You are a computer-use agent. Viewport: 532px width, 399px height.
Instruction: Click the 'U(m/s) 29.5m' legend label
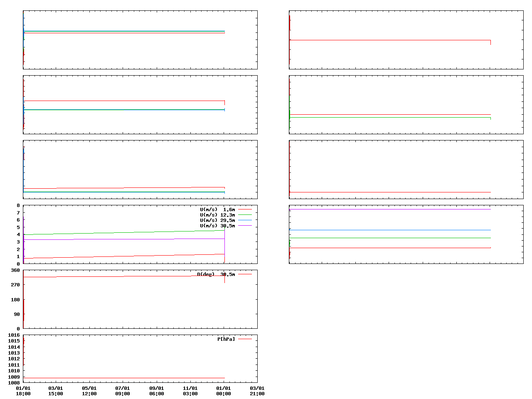[217, 220]
